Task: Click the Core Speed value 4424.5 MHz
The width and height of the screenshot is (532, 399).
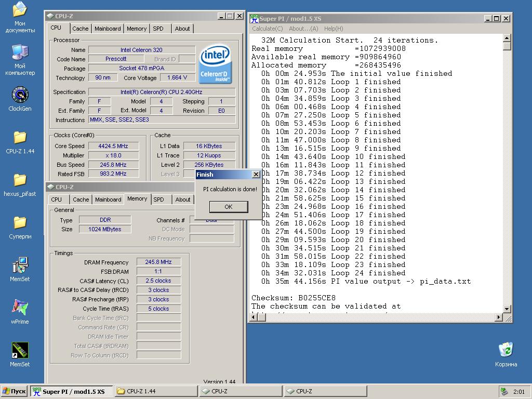Action: (x=113, y=146)
